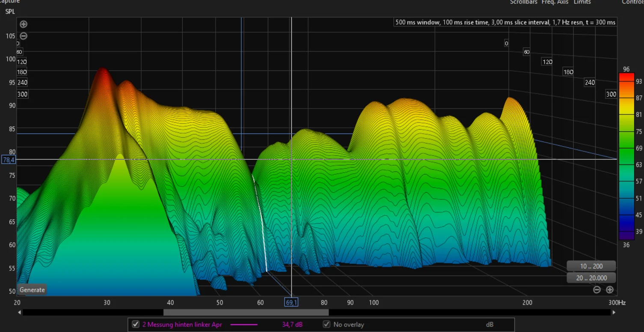Toggle the '2 Messung hinten linker Apr' checkbox

[136, 324]
